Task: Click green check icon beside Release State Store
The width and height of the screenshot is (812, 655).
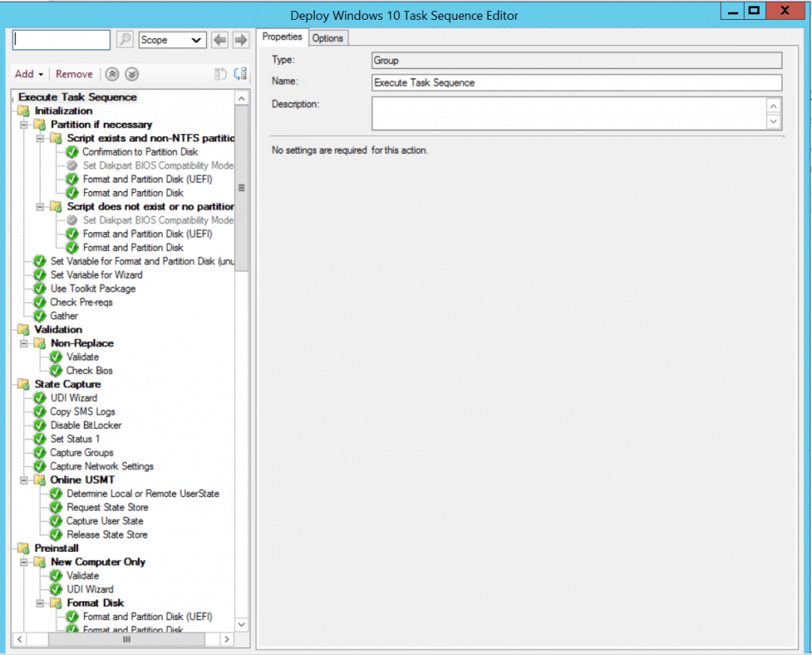Action: (x=56, y=534)
